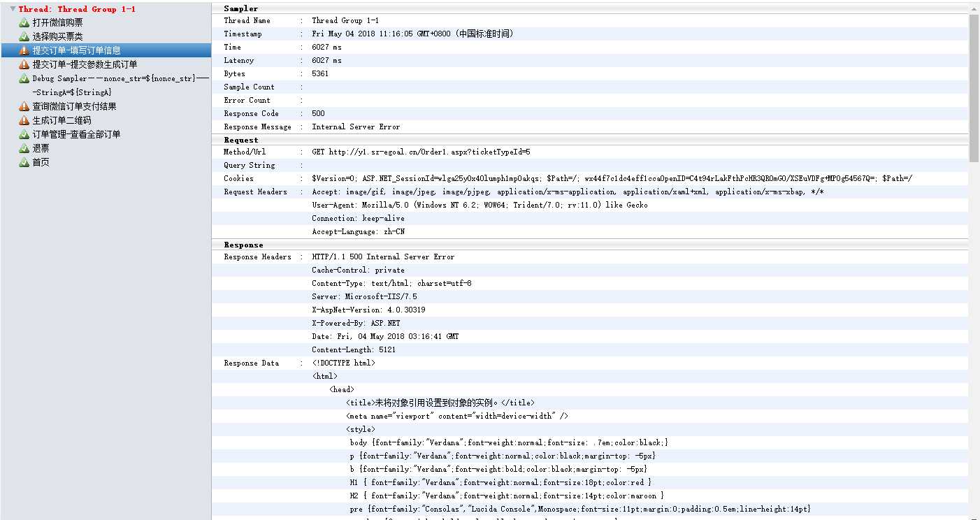980x520 pixels.
Task: Open the 提交订单-提交参数生成订单 sample
Action: tap(85, 64)
